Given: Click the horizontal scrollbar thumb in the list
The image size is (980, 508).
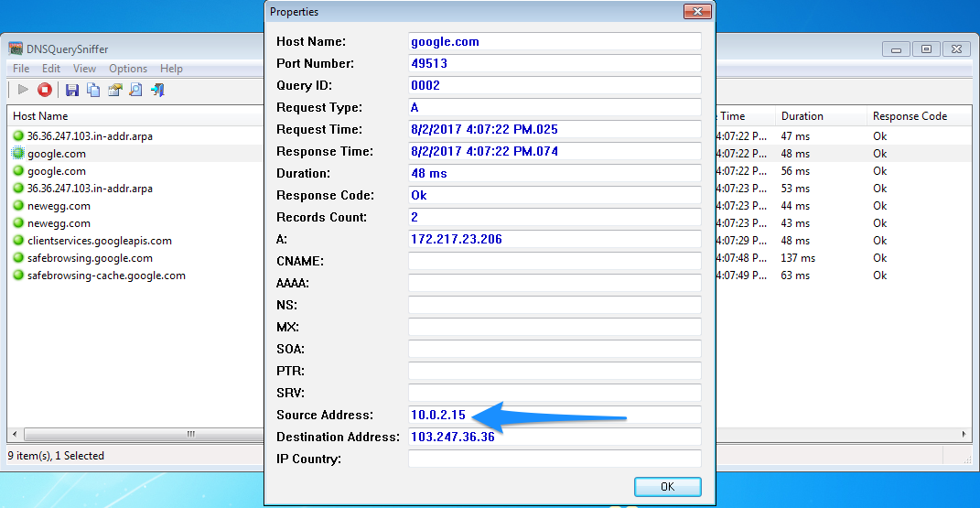Looking at the screenshot, I should tap(144, 434).
